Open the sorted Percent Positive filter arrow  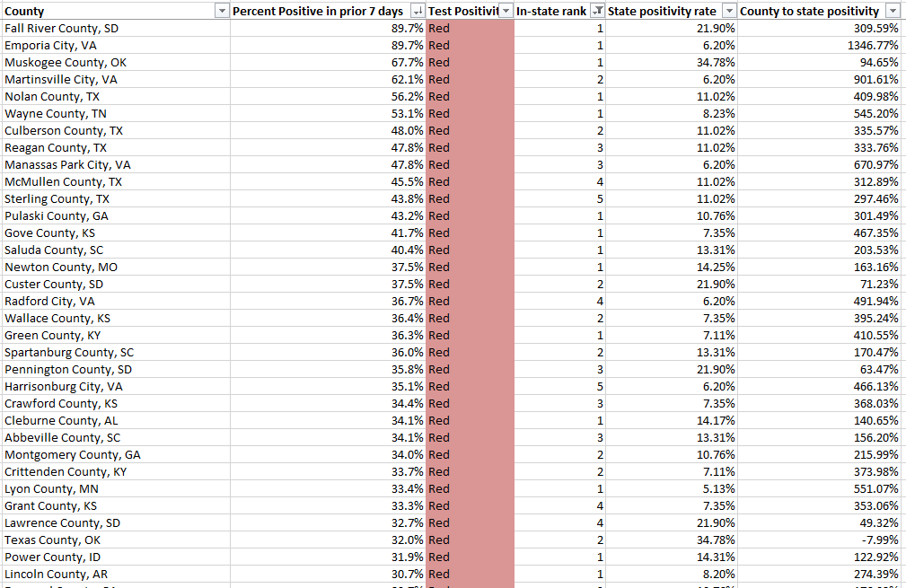418,11
